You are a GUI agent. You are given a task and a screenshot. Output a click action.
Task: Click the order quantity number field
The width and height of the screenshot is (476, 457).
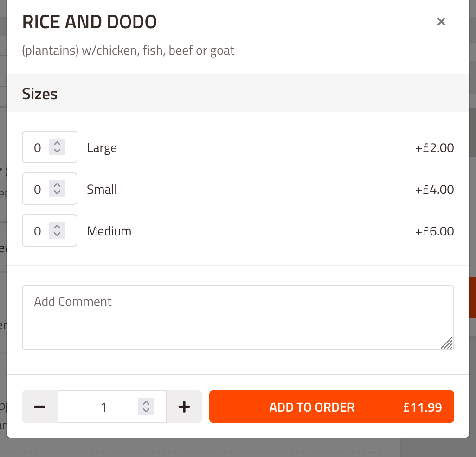[x=112, y=406]
